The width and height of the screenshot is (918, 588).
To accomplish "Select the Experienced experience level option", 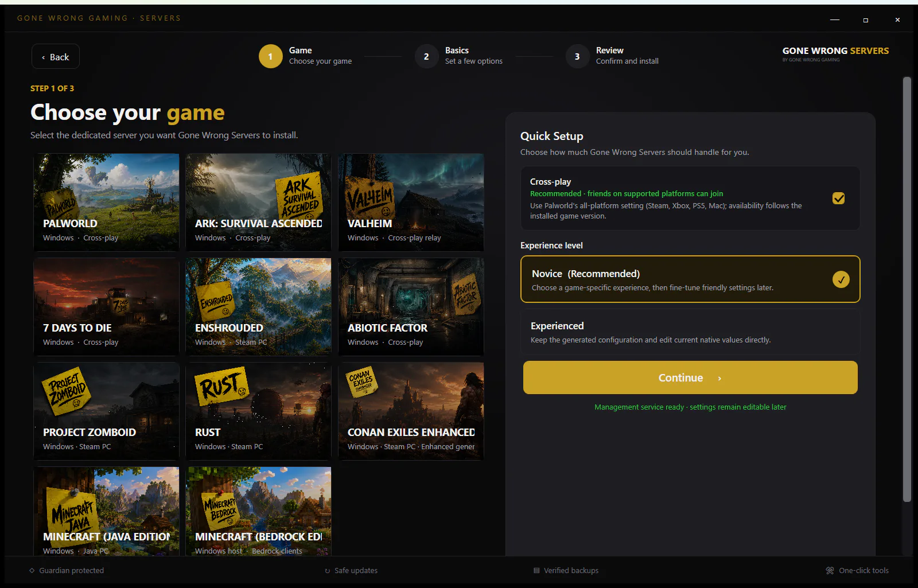I will pos(690,332).
